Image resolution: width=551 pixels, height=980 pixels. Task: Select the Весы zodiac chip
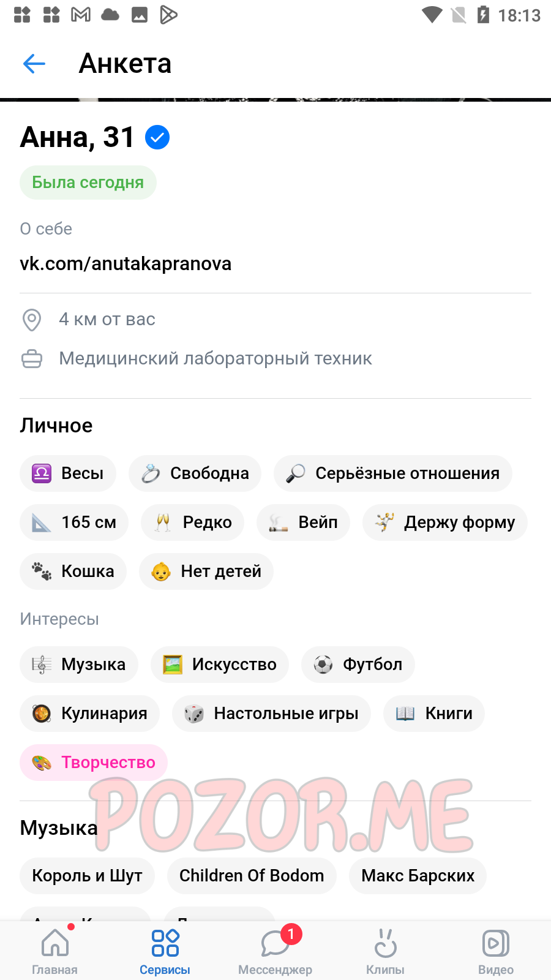coord(68,473)
